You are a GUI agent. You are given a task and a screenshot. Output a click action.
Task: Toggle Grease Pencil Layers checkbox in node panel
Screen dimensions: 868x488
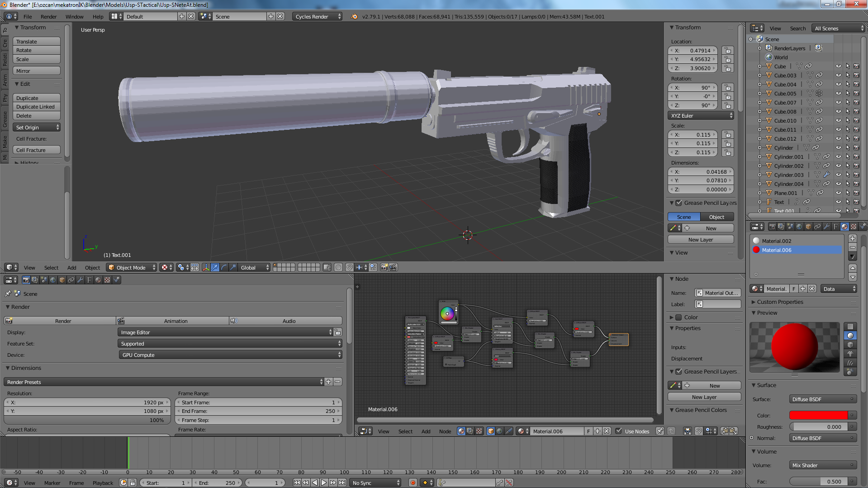click(678, 372)
